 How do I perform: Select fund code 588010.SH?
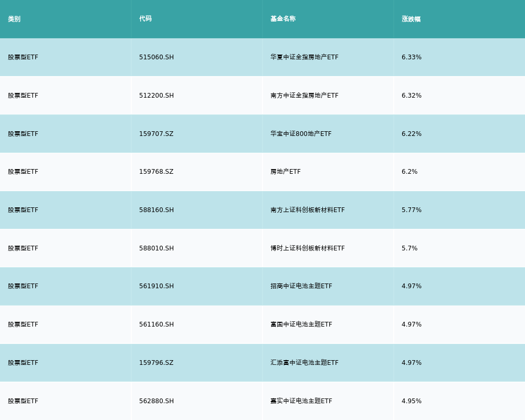pyautogui.click(x=156, y=248)
